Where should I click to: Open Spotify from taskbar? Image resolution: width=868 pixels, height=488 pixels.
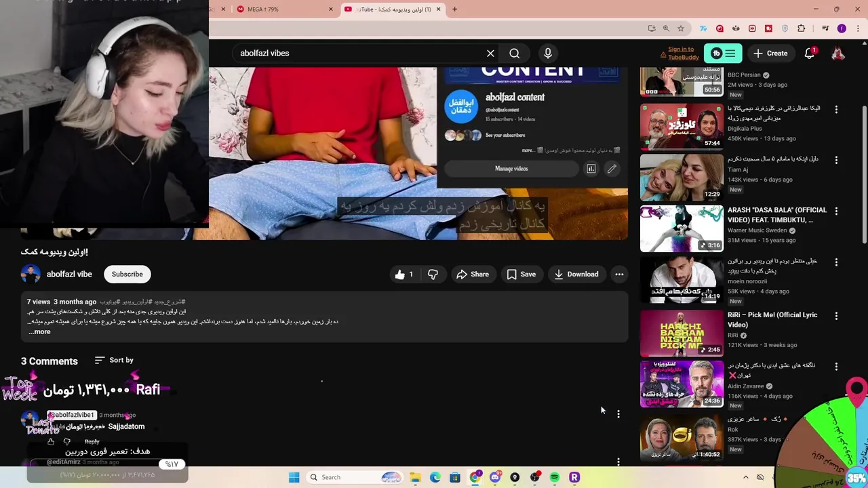click(x=555, y=477)
